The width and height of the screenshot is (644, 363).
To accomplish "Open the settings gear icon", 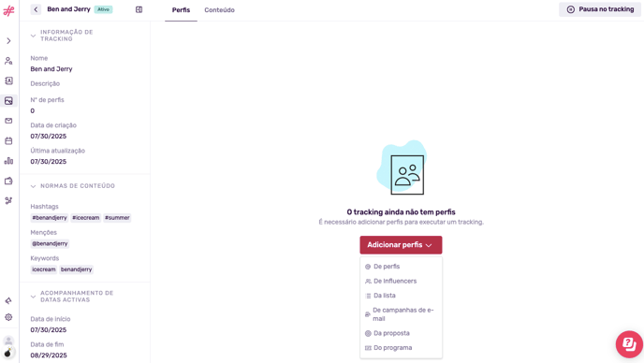I will (x=8, y=317).
